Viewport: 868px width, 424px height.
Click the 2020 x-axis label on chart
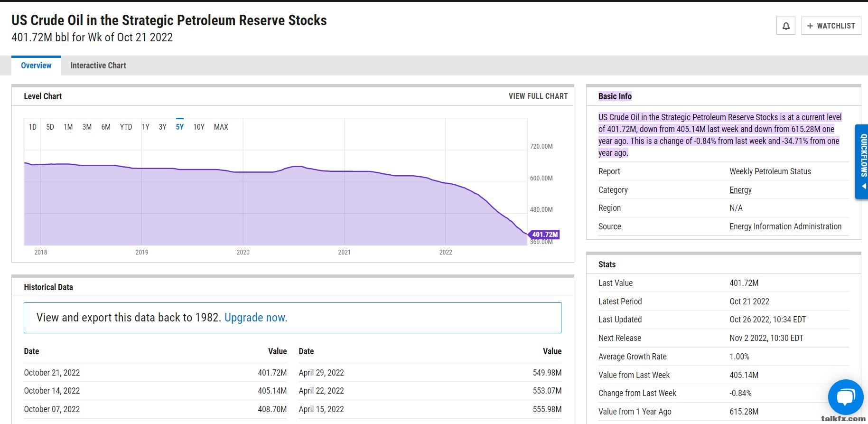[x=243, y=252]
